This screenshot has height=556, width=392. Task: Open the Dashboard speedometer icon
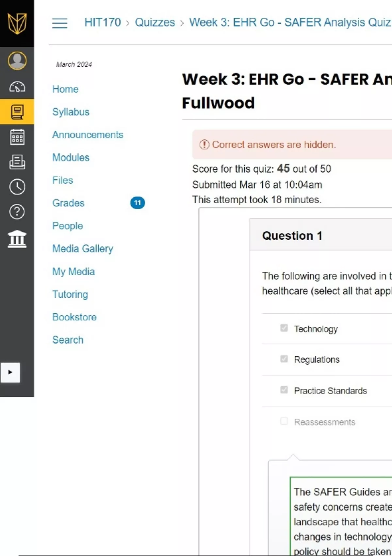(x=17, y=87)
